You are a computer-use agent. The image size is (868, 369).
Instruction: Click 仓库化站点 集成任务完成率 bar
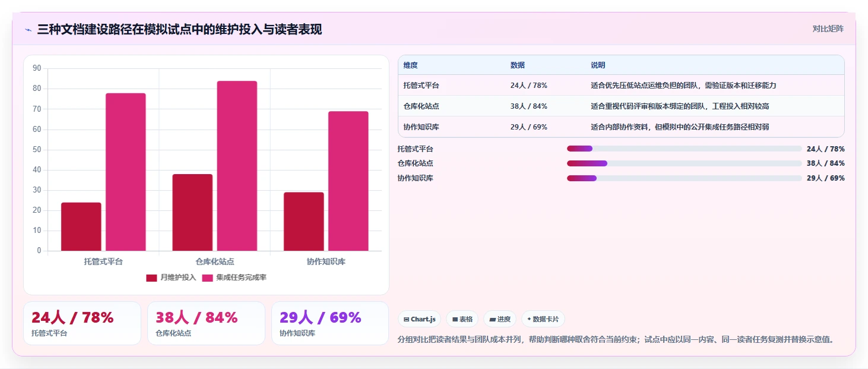pyautogui.click(x=237, y=166)
